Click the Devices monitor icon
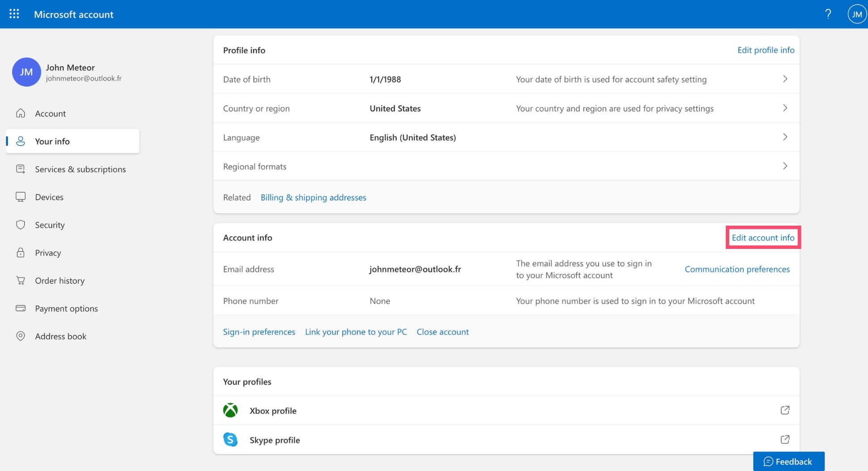Viewport: 868px width, 471px height. [x=21, y=197]
